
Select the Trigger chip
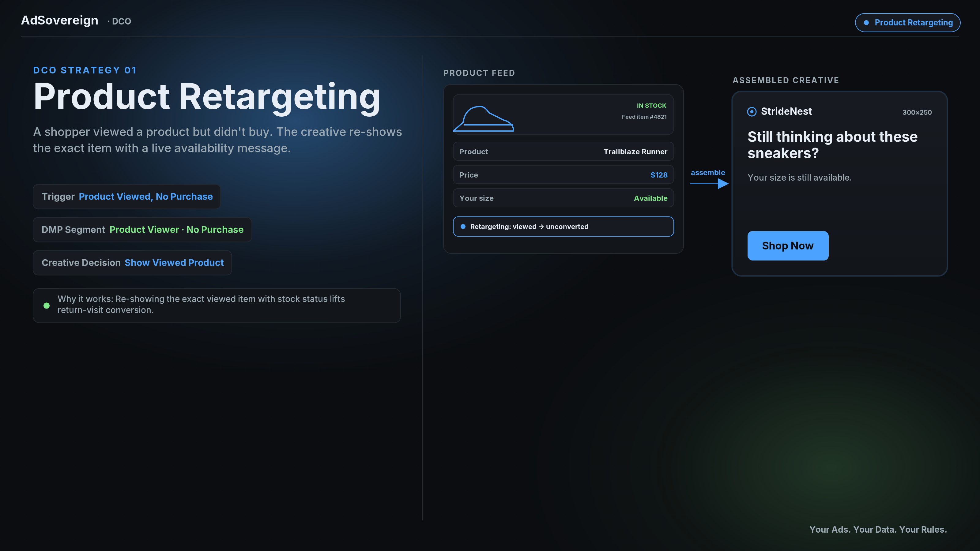127,197
